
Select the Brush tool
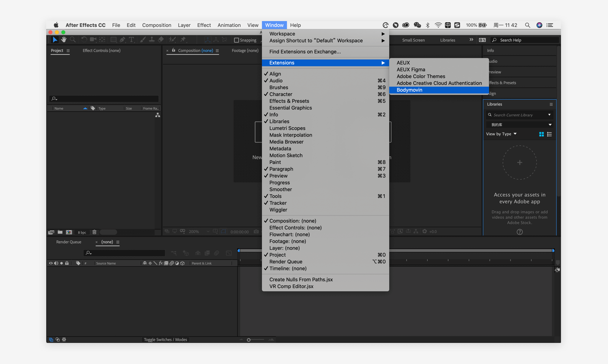tap(143, 40)
